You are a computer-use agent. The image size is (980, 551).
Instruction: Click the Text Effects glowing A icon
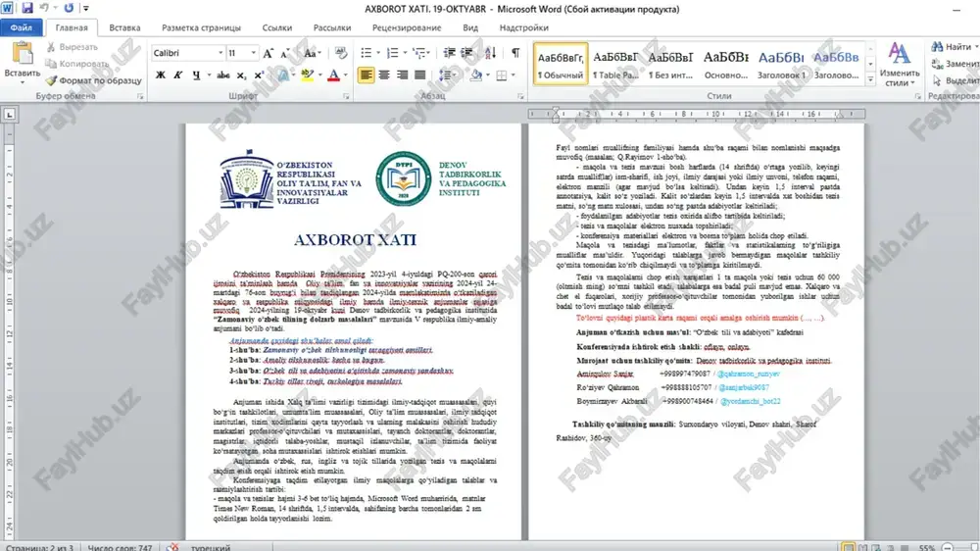(283, 75)
